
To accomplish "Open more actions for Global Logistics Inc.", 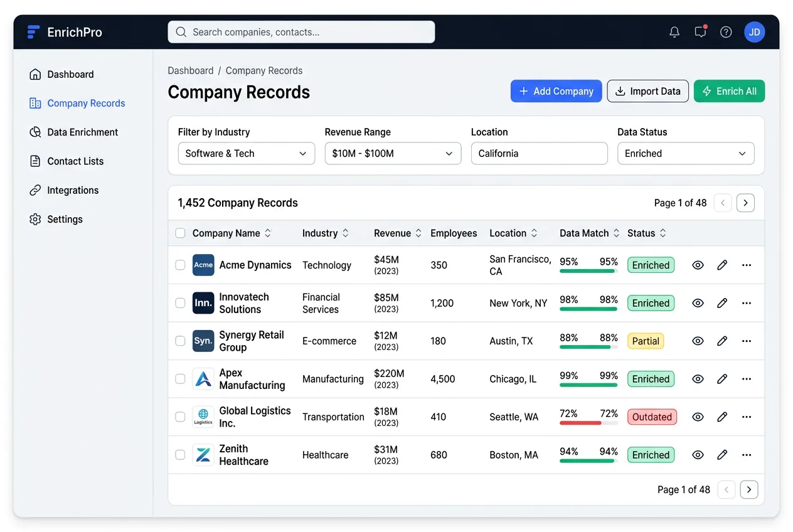I will (746, 417).
